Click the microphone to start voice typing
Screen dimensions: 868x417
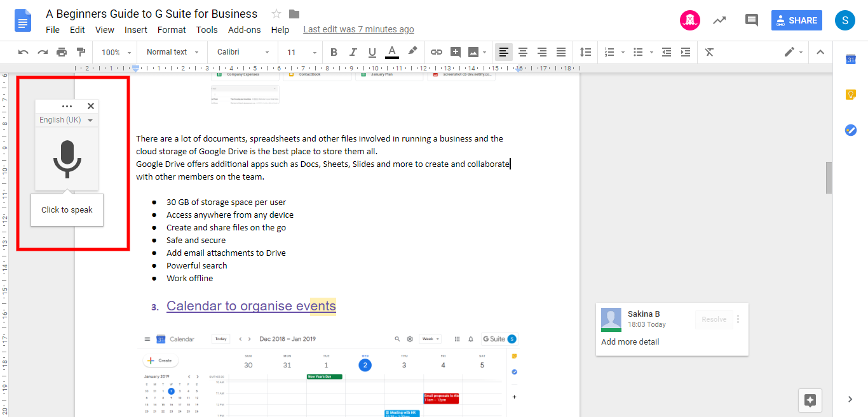tap(67, 159)
